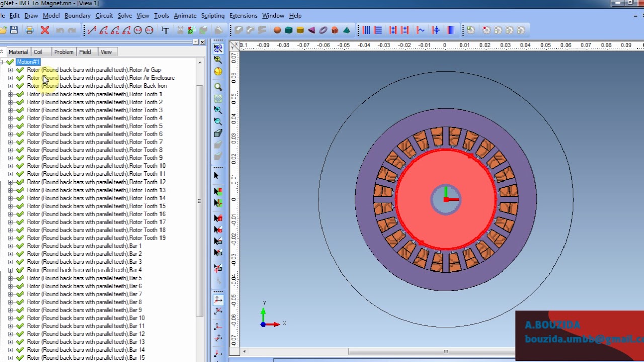Expand the Bar 2 tree node

pos(10,254)
